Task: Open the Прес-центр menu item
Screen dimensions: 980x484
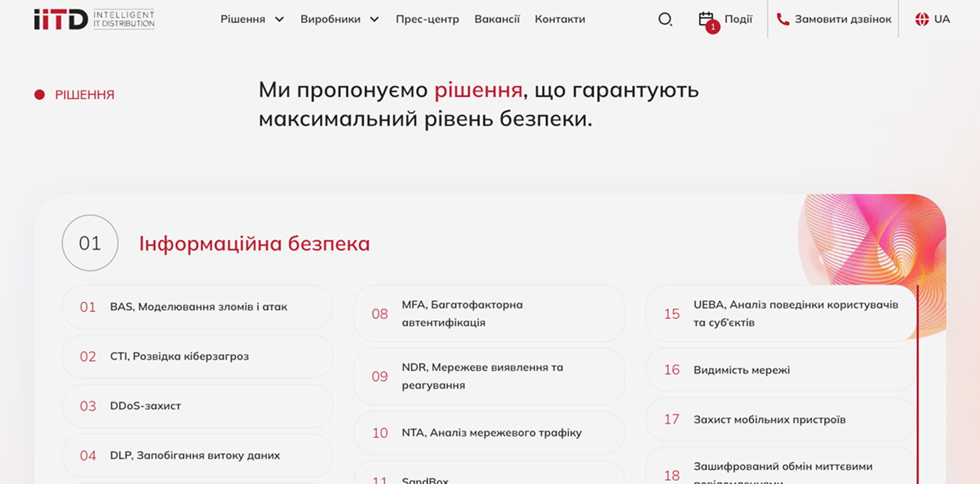Action: pos(427,20)
